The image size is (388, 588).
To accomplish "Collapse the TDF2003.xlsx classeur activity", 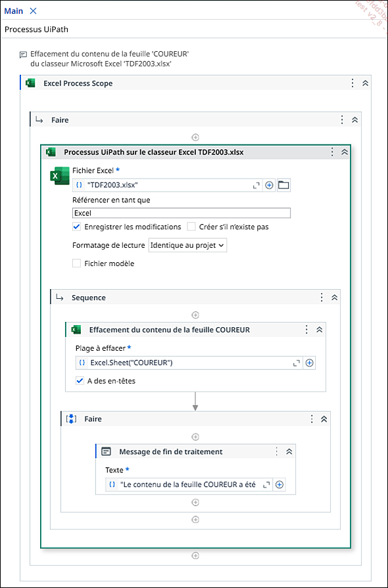I will click(345, 152).
